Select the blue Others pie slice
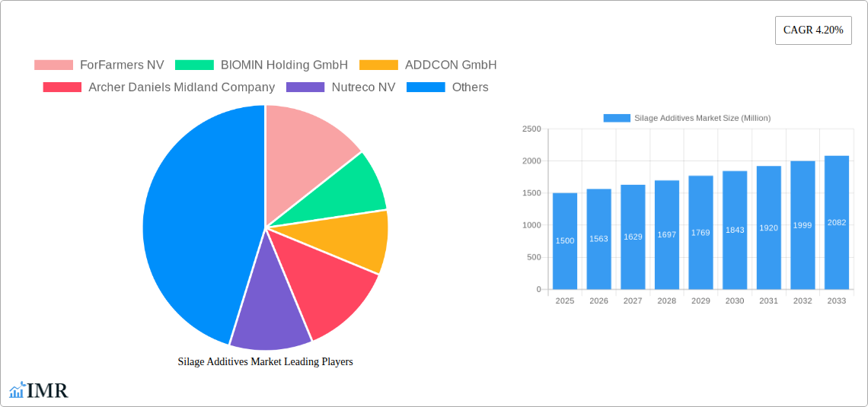Image resolution: width=868 pixels, height=407 pixels. click(x=190, y=228)
